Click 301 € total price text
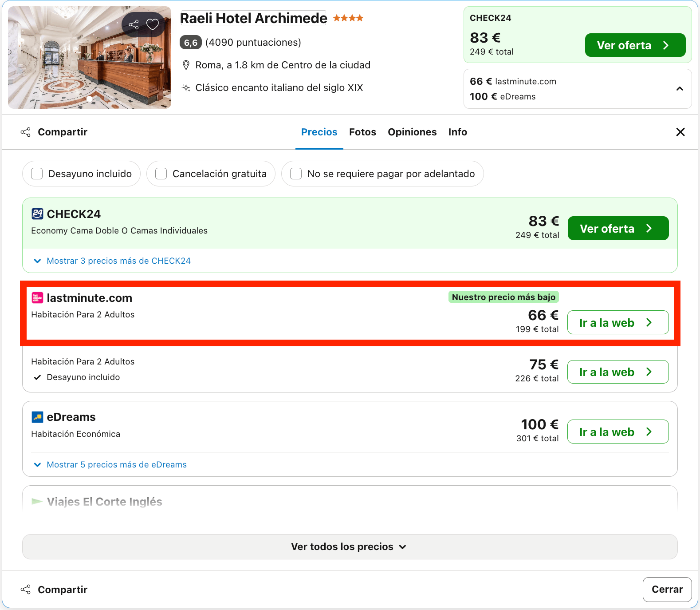The width and height of the screenshot is (700, 610). tap(537, 439)
